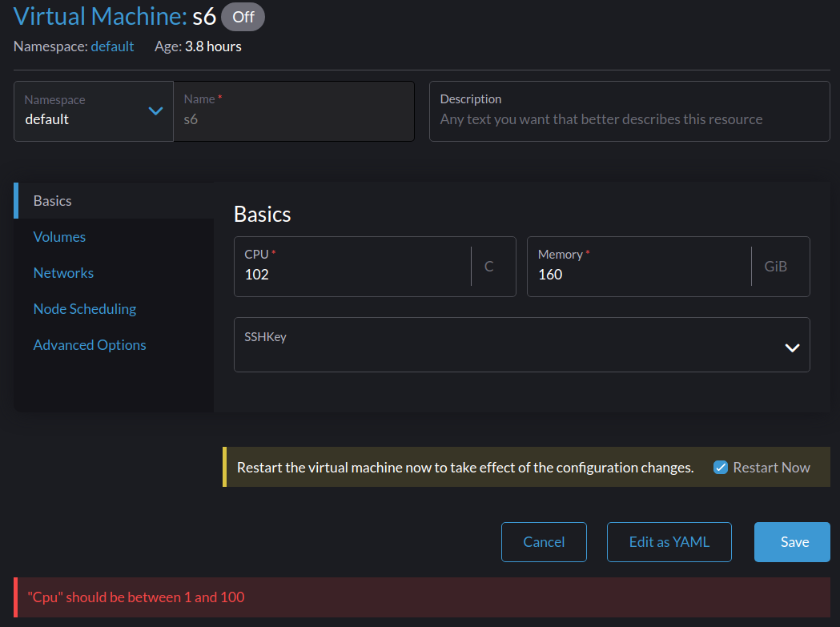Click Edit as YAML button
The width and height of the screenshot is (840, 627).
click(669, 542)
